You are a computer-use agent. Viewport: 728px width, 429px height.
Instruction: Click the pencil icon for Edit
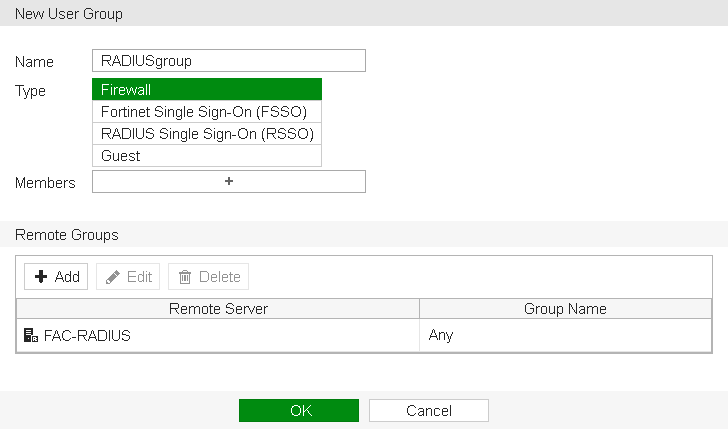[x=114, y=277]
